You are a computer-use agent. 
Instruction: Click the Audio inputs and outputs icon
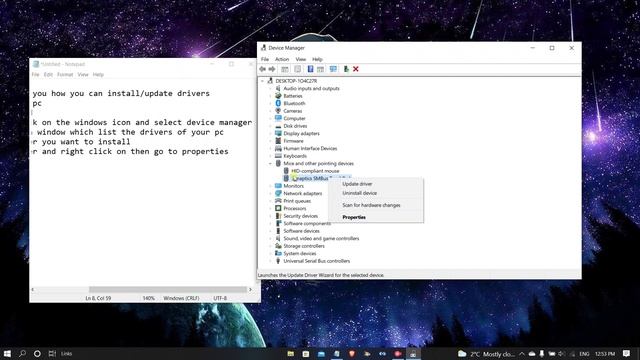(278, 88)
